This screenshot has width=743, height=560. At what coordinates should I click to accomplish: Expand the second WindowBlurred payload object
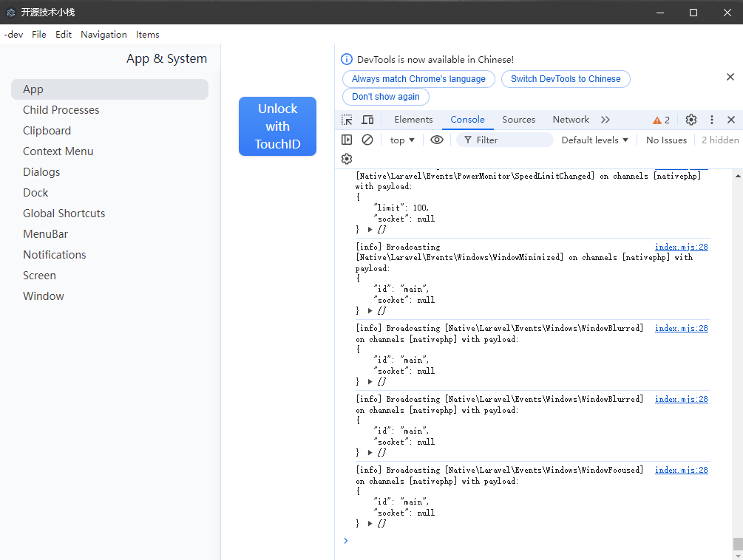pyautogui.click(x=370, y=453)
